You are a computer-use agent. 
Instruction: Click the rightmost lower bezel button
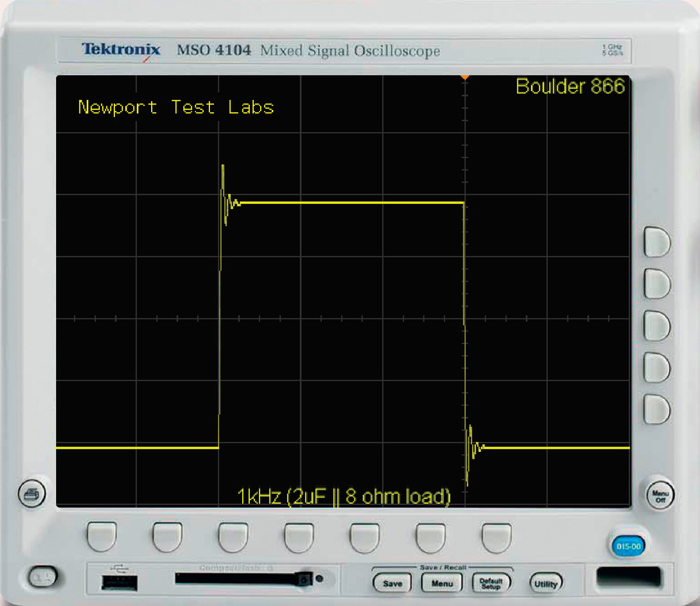(x=496, y=538)
